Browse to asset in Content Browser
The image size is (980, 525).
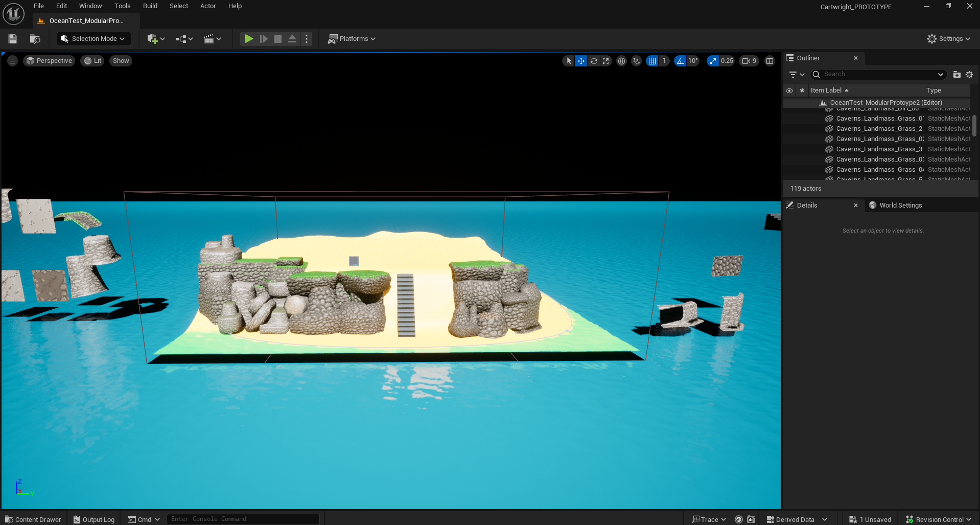point(35,39)
